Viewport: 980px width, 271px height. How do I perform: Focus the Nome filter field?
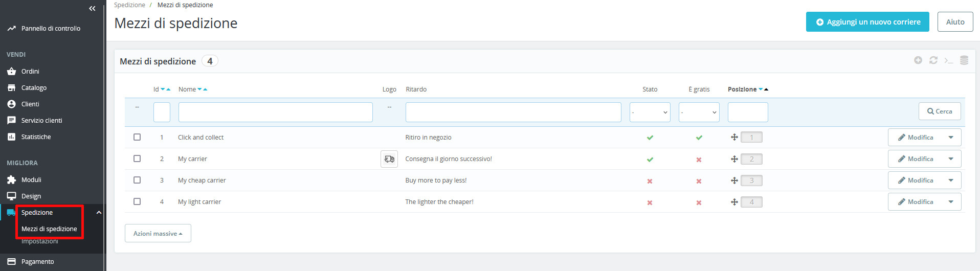click(276, 112)
